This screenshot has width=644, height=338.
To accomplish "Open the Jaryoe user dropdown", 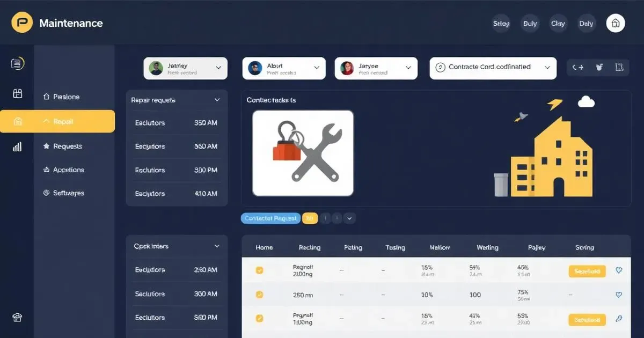I will coord(376,68).
